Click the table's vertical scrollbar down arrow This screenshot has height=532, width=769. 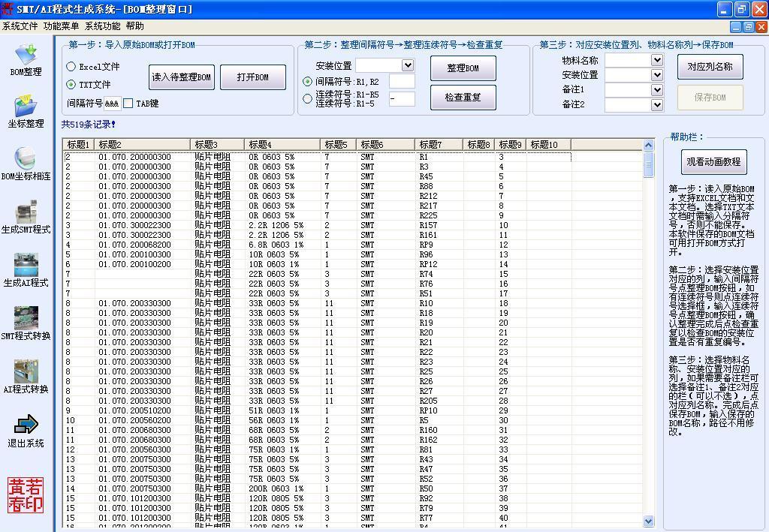pos(649,521)
